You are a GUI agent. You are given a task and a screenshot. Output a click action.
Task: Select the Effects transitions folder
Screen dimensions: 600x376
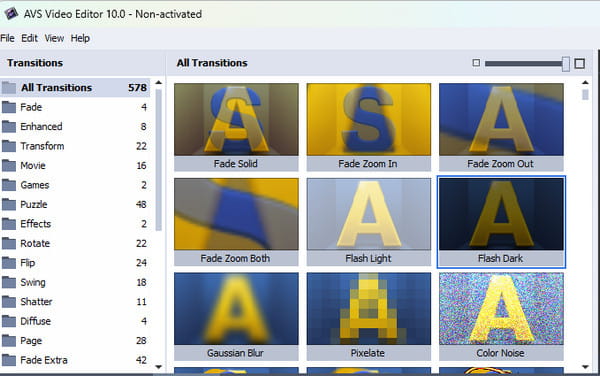[x=75, y=224]
